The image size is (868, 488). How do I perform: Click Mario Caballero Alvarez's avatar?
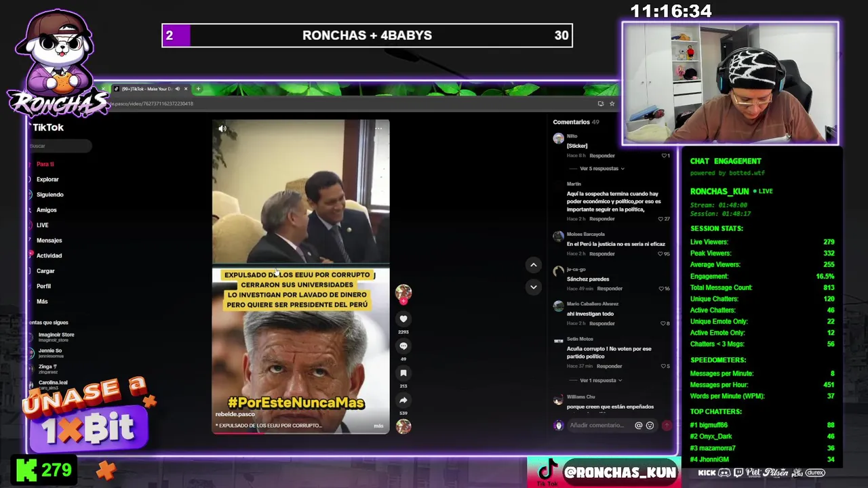(558, 306)
